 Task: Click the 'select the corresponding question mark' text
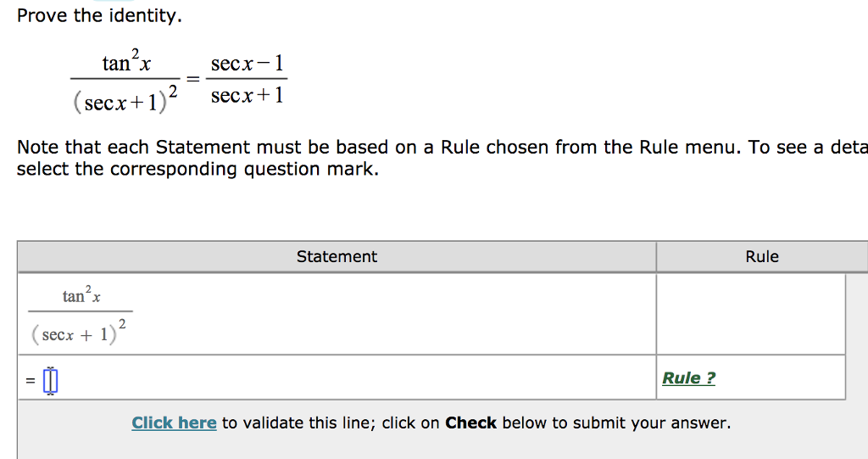click(x=198, y=169)
